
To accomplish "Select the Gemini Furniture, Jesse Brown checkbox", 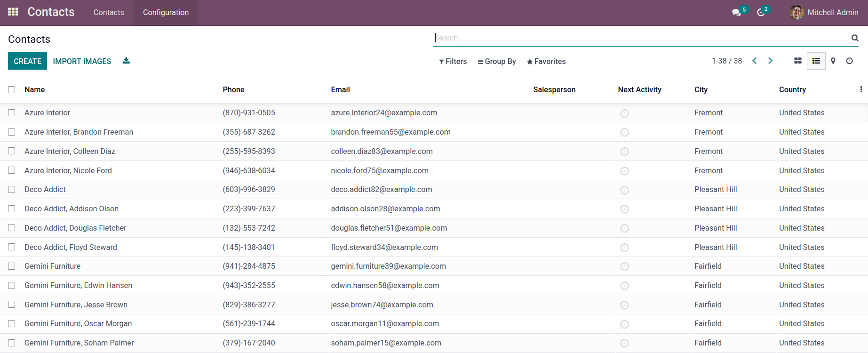I will pos(12,305).
